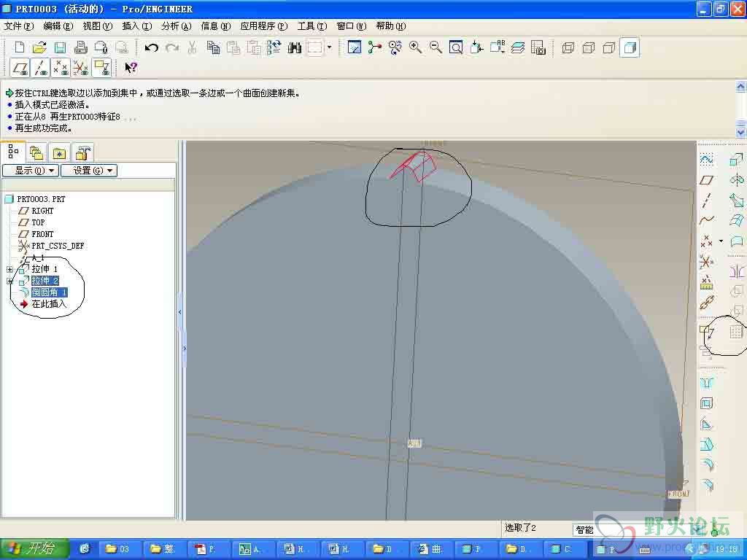Select the revolve tool in the right toolbar
This screenshot has width=747, height=560.
tap(737, 179)
